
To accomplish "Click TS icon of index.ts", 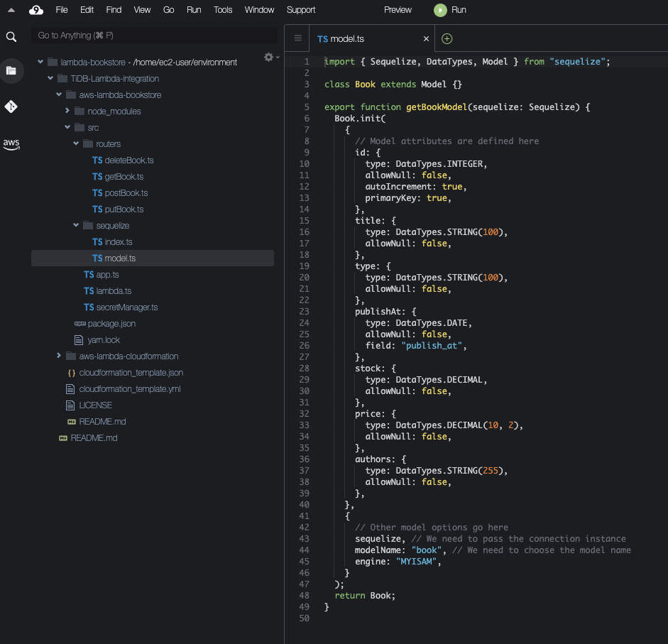I will pyautogui.click(x=97, y=242).
